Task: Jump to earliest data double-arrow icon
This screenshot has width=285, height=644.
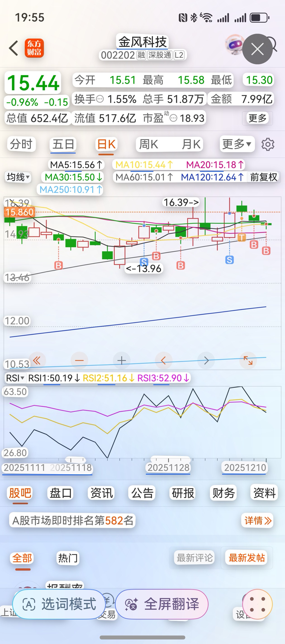Action: pos(37,360)
